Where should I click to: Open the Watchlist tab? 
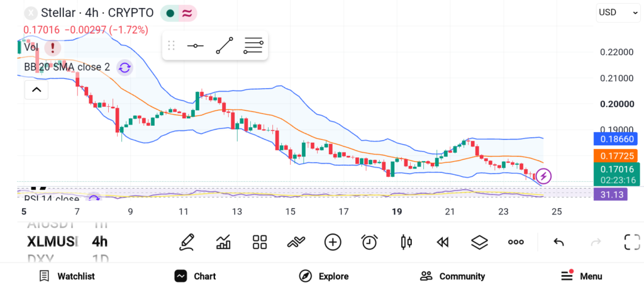point(67,276)
